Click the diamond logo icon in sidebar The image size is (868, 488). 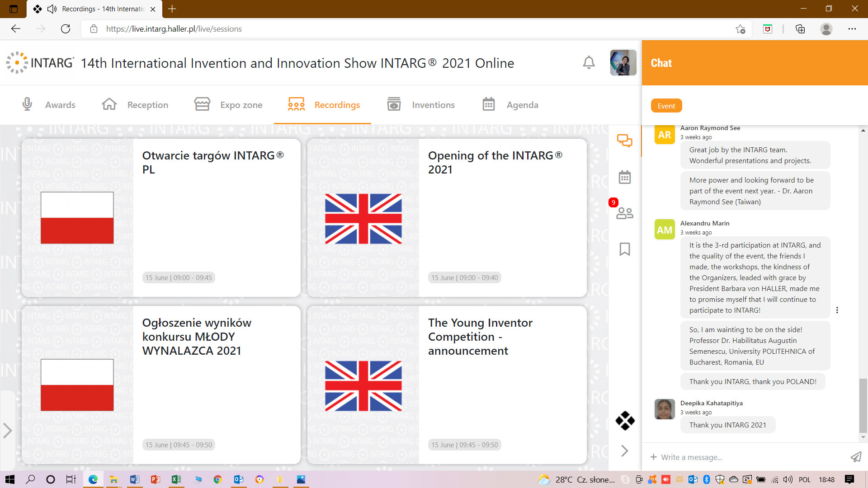pyautogui.click(x=625, y=421)
